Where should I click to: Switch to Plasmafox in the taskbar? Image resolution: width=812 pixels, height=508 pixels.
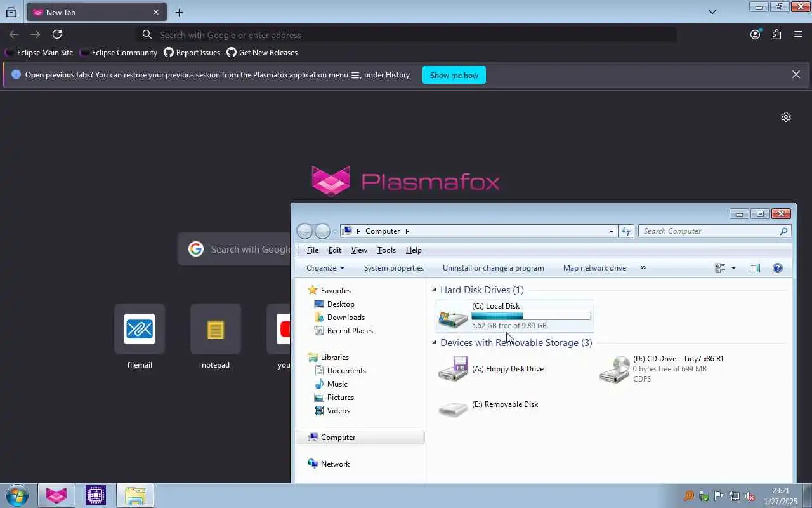point(56,495)
